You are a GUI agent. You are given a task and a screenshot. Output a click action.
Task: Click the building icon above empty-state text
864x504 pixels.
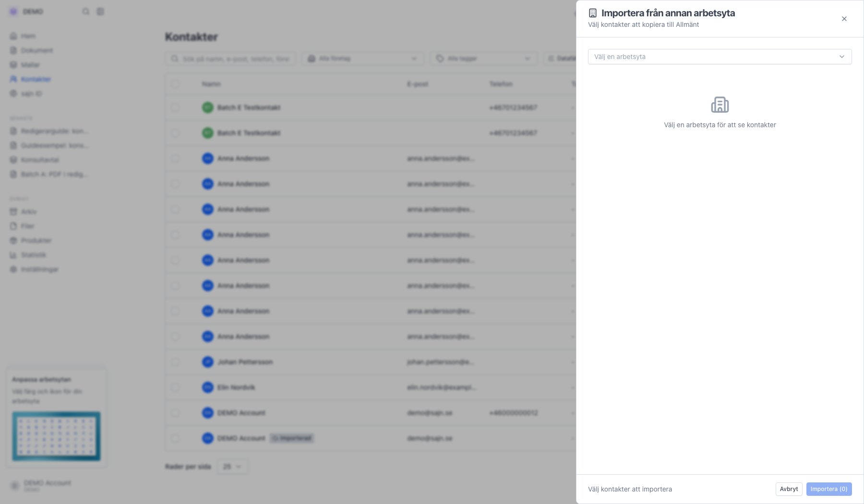(x=720, y=105)
